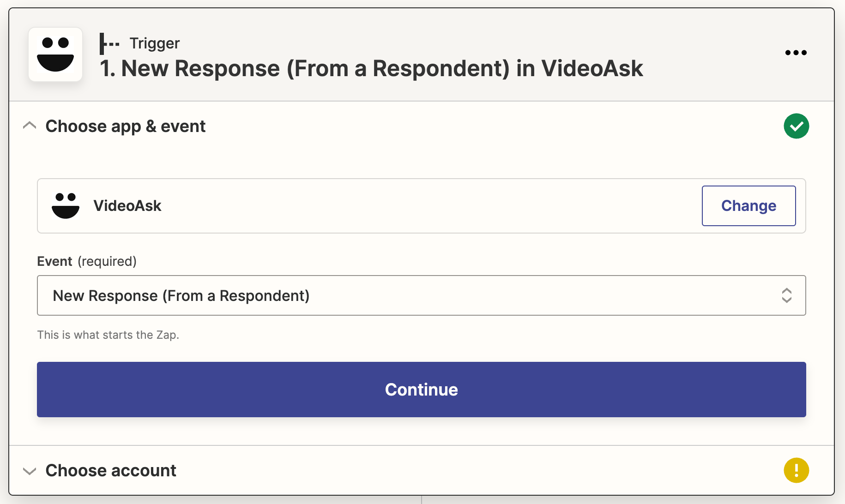Click the VideoAsk app selection row

coord(369,206)
